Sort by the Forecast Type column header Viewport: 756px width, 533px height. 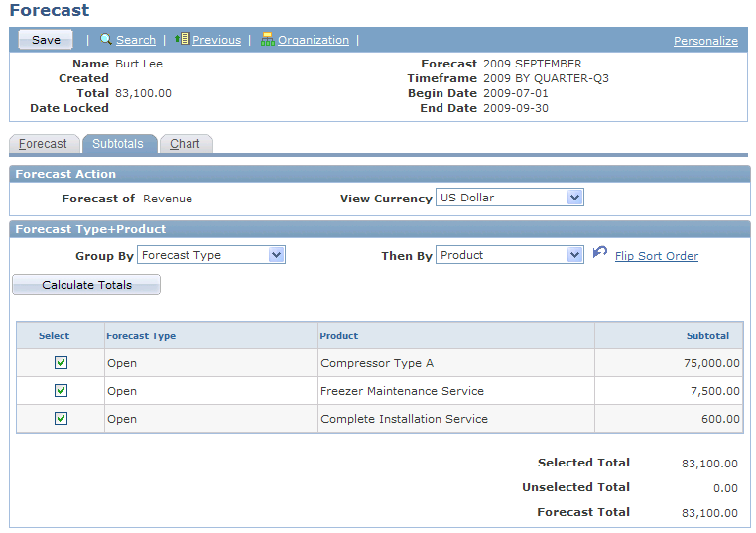pyautogui.click(x=141, y=335)
